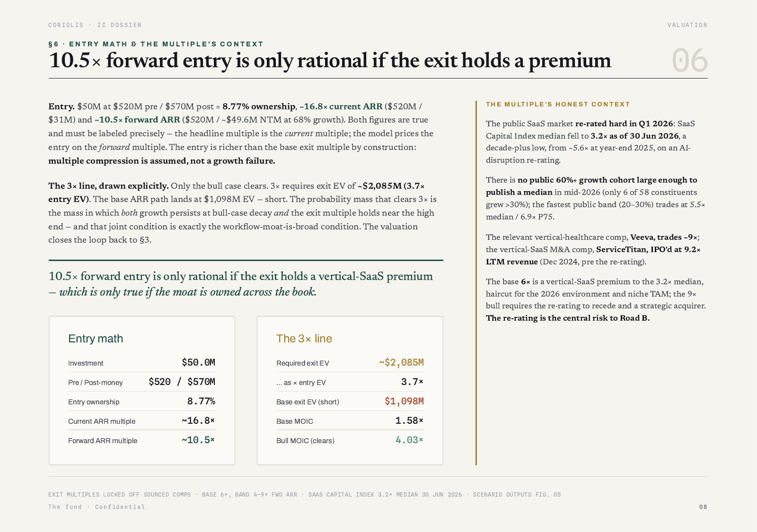Viewport: 757px width, 532px height.
Task: Click the 3× line card title
Action: [304, 339]
